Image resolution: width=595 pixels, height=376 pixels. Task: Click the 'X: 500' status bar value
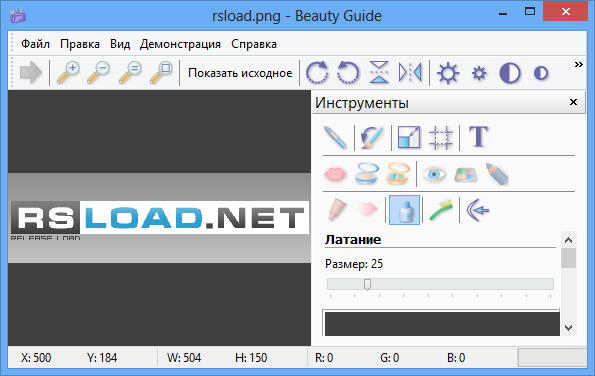tap(36, 358)
